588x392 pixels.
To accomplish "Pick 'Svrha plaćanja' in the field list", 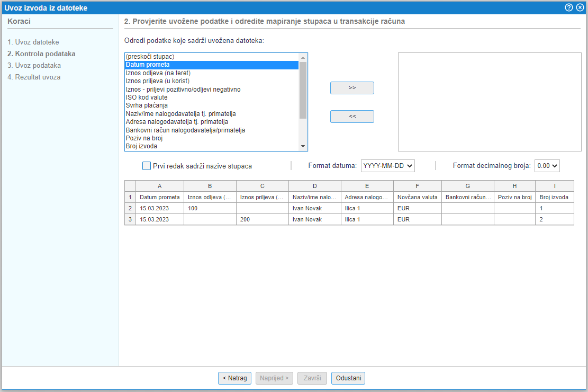I will pyautogui.click(x=147, y=105).
